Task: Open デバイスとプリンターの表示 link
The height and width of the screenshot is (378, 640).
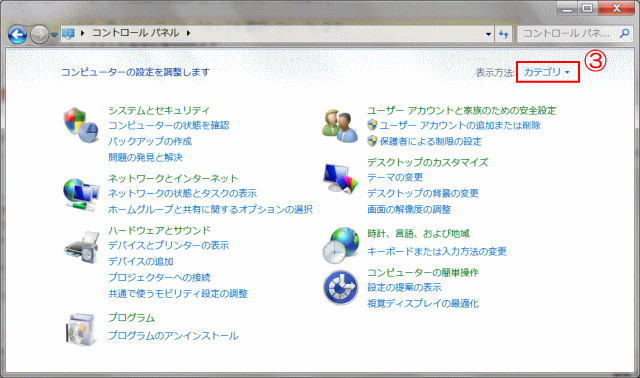Action: point(169,245)
